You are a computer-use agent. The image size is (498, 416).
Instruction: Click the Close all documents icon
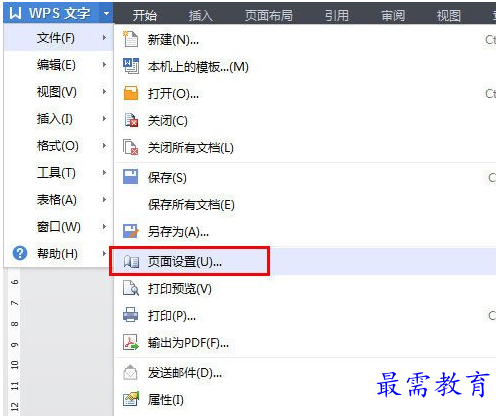click(x=131, y=147)
